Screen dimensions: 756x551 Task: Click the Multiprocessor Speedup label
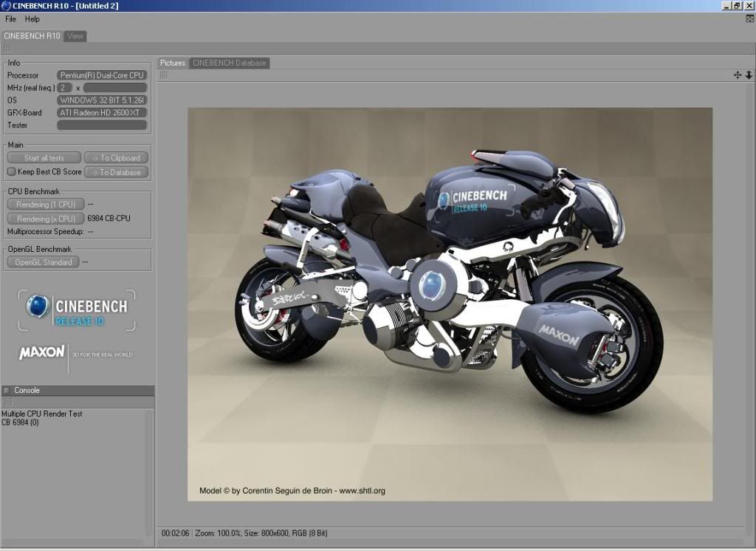(x=45, y=232)
